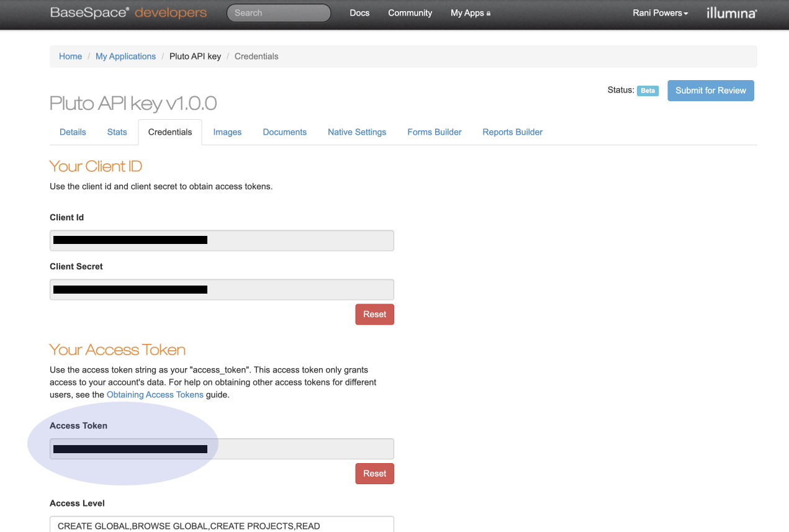Open the Docs menu item

[359, 13]
